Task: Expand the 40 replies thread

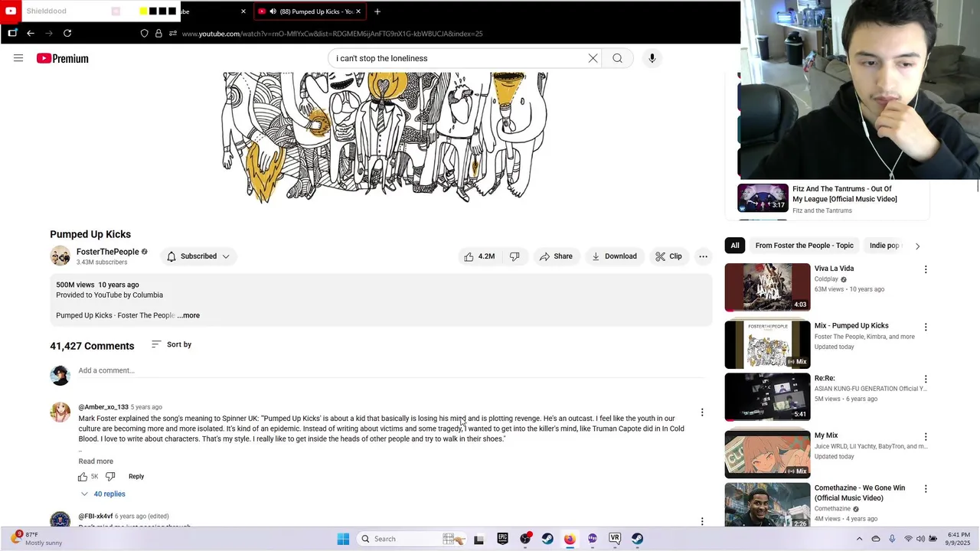Action: click(103, 494)
